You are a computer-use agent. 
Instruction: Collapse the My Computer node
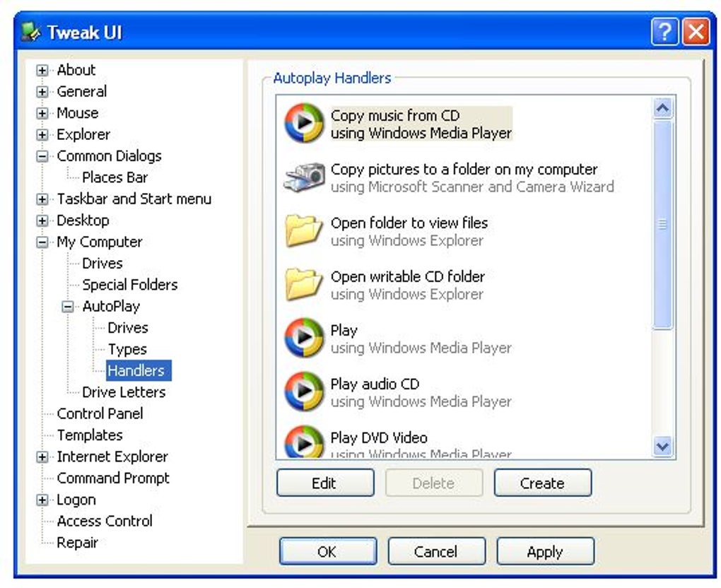click(42, 242)
